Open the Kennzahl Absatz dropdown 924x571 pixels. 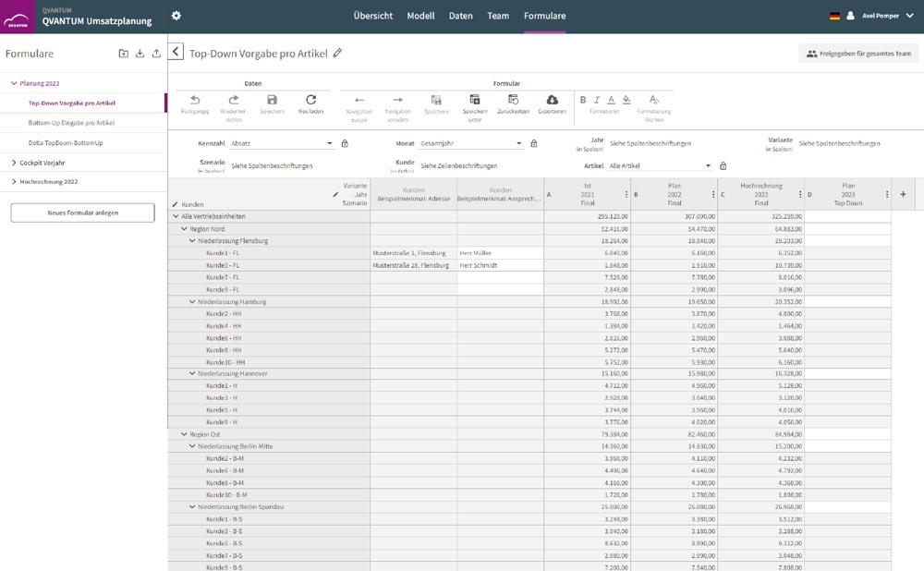pos(281,143)
